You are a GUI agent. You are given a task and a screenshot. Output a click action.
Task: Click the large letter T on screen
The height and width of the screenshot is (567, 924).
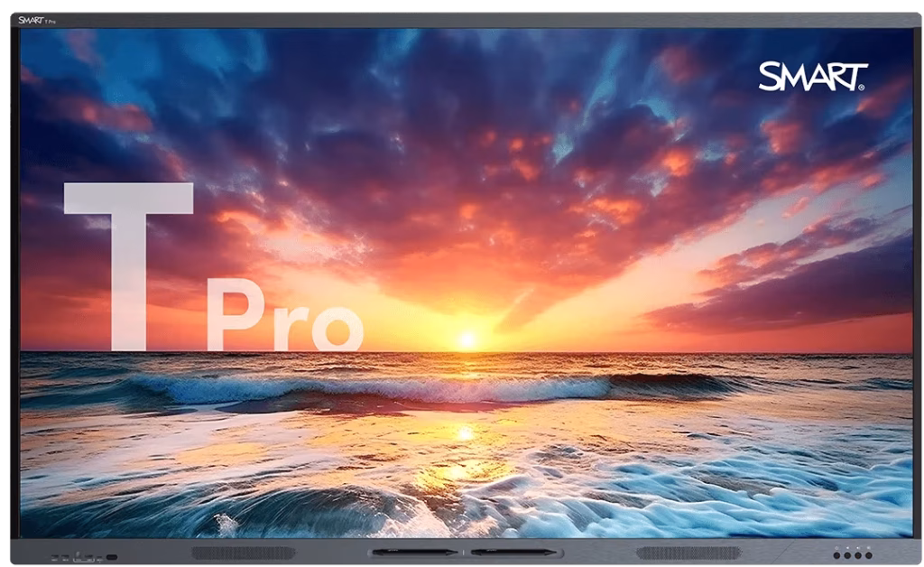[128, 265]
